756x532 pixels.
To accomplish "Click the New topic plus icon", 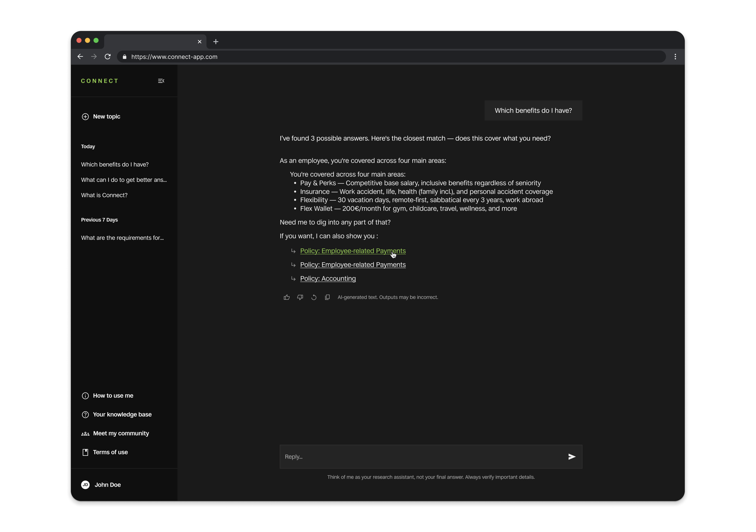I will tap(85, 117).
